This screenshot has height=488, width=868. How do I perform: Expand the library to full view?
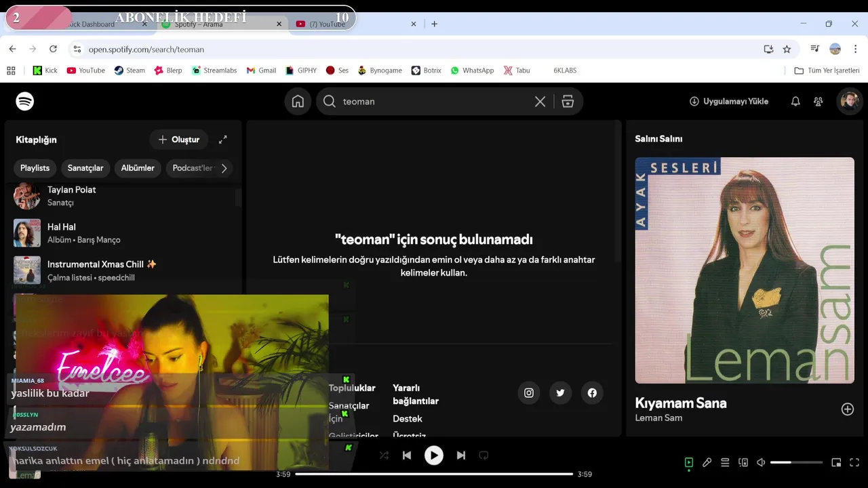coord(222,140)
